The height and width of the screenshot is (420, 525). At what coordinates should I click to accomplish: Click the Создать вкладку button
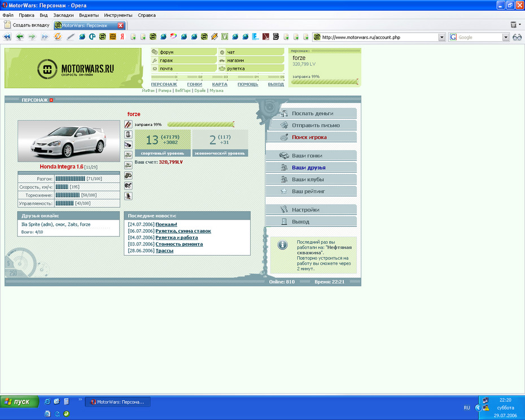[x=26, y=25]
